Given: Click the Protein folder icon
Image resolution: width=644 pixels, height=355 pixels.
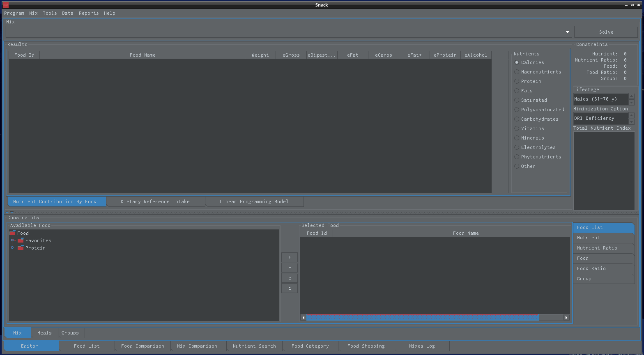Looking at the screenshot, I should click(21, 248).
